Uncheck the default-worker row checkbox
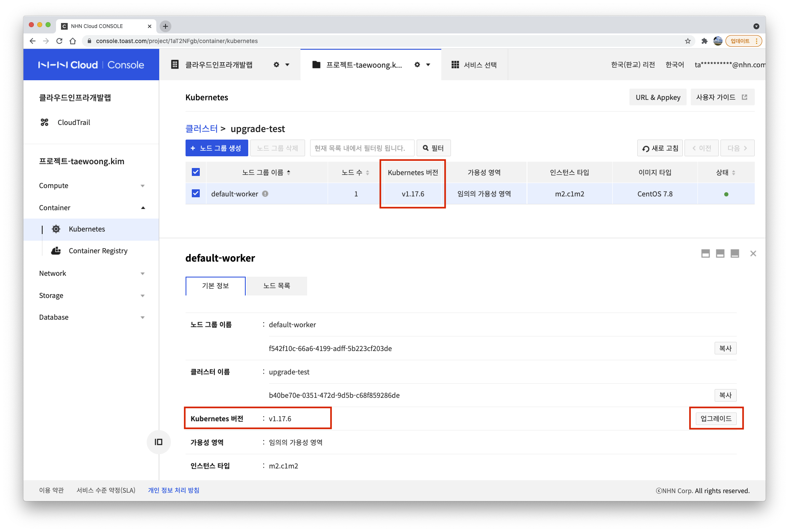The image size is (789, 532). [x=196, y=193]
